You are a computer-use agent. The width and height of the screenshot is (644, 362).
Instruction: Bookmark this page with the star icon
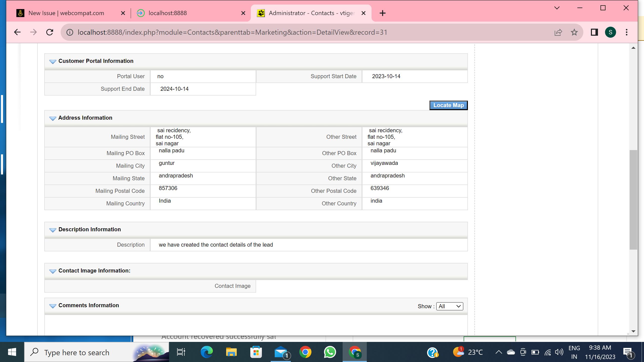point(574,32)
